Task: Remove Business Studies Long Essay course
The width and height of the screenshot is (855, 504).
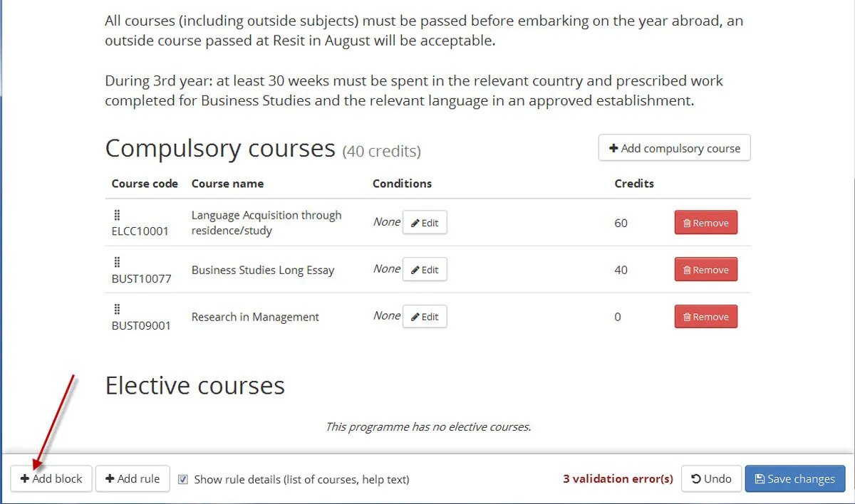Action: point(705,270)
